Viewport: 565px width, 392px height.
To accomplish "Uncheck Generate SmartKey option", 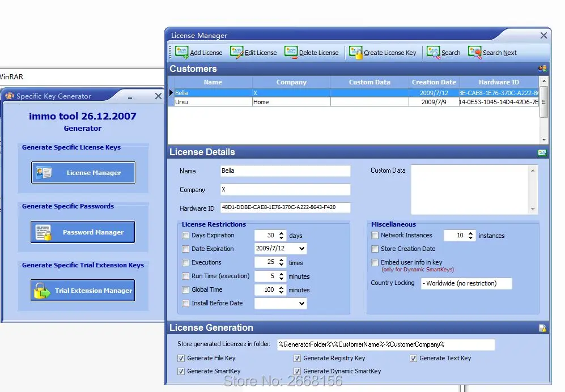I will click(x=181, y=371).
